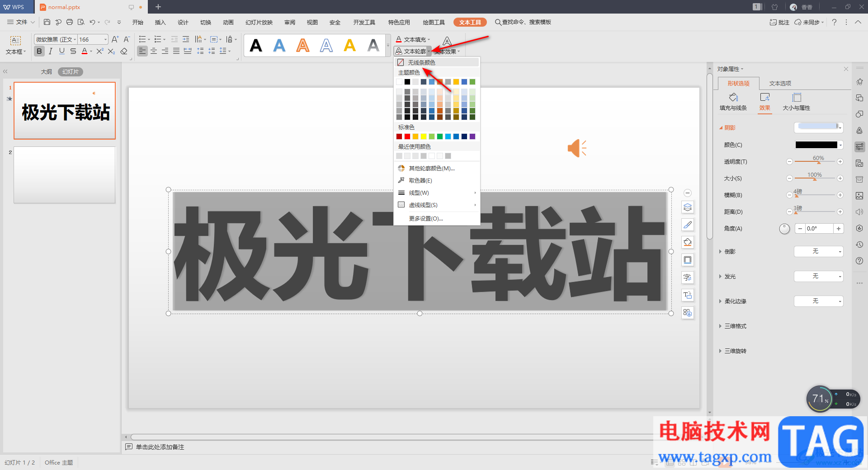
Task: Open the Drawing Tools tab
Action: coord(434,22)
